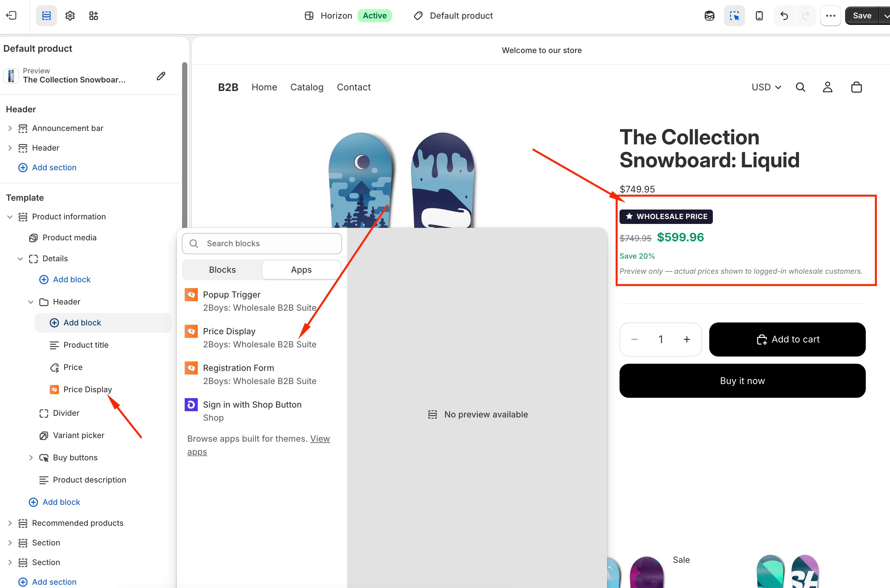Select the Product title block
Image resolution: width=890 pixels, height=588 pixels.
pos(86,345)
